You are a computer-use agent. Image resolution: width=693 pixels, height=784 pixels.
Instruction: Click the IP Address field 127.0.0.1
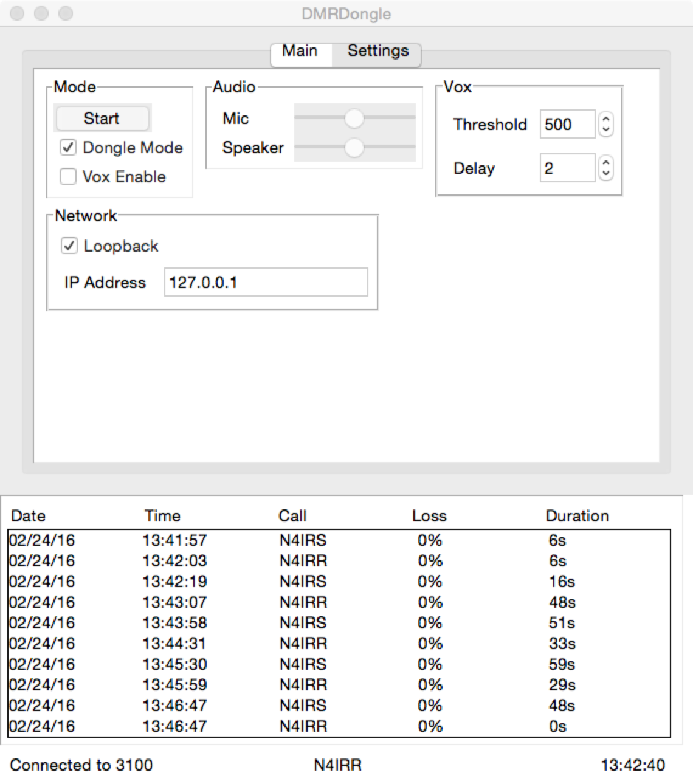(x=266, y=282)
